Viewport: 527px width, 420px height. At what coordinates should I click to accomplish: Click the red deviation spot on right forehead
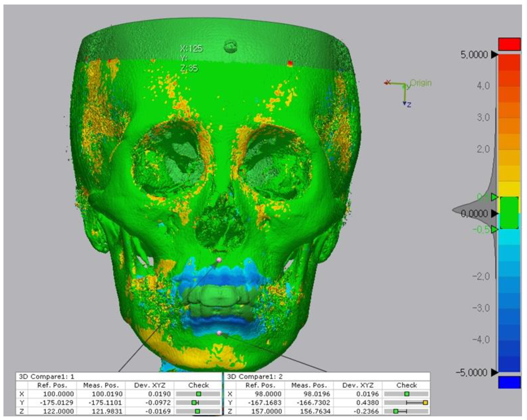click(290, 64)
